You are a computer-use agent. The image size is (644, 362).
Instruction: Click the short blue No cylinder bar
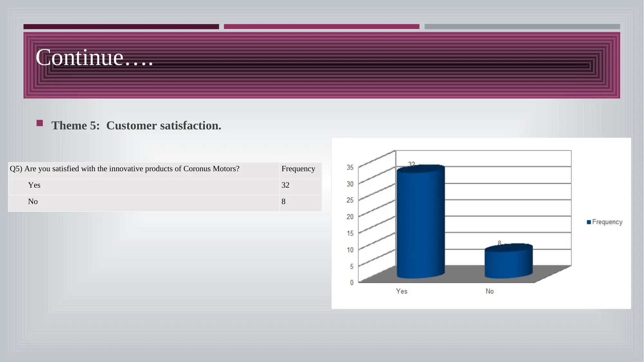click(x=509, y=261)
